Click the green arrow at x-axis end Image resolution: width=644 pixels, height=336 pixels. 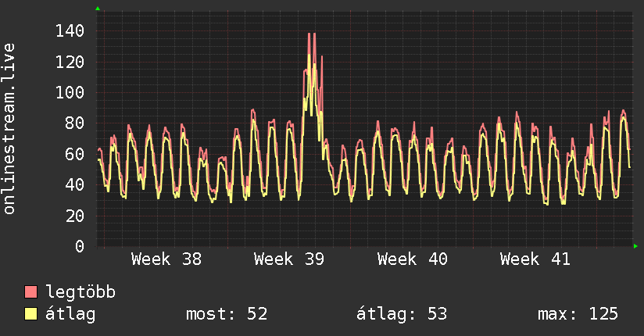[635, 246]
